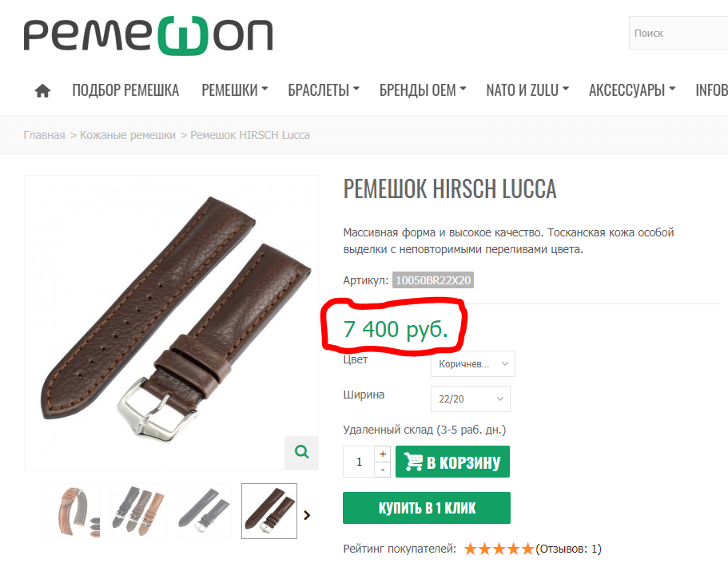The width and height of the screenshot is (728, 579).
Task: Open the NATO и ZULU menu
Action: pos(527,90)
